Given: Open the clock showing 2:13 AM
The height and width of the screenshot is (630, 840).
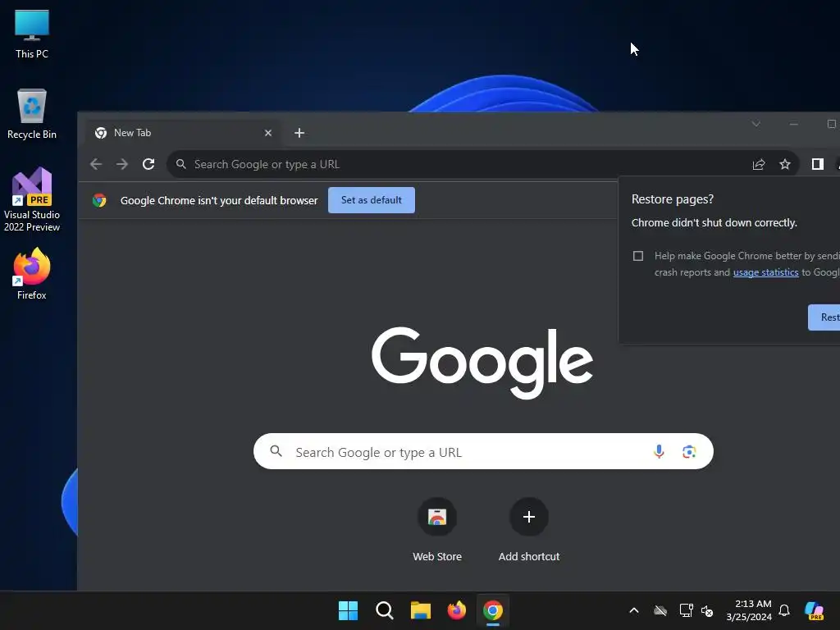Looking at the screenshot, I should pyautogui.click(x=749, y=610).
